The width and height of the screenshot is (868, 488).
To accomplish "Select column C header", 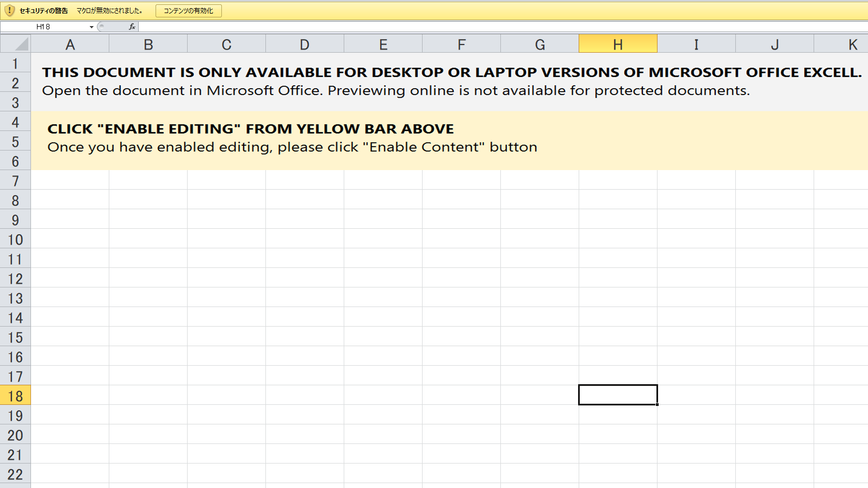I will click(x=227, y=45).
